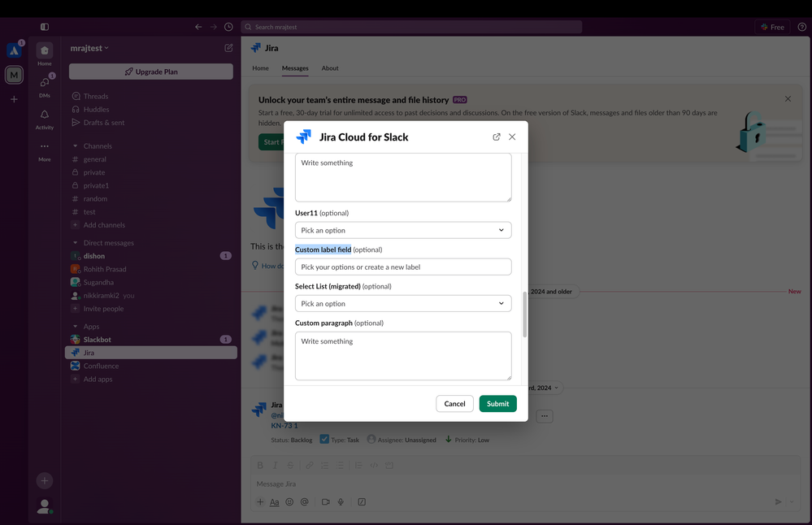Insert a link in the composer

[309, 466]
